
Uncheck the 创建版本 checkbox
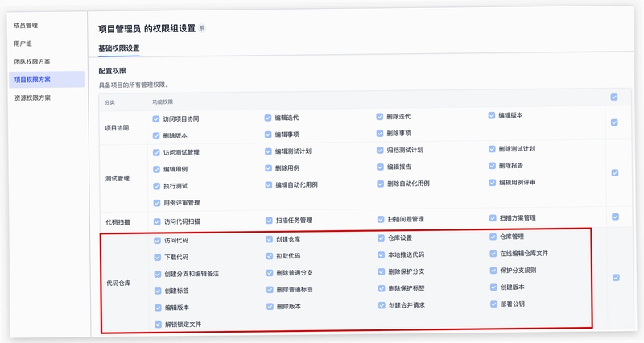493,287
